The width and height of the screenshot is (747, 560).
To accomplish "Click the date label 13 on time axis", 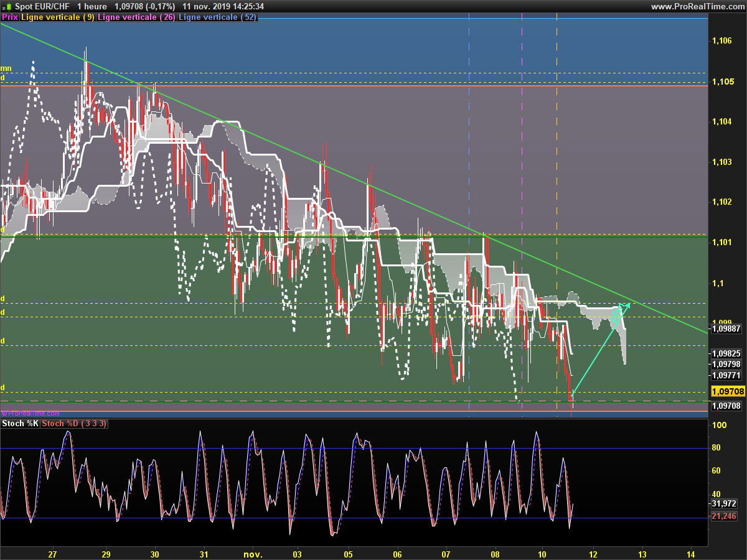I will click(x=642, y=554).
